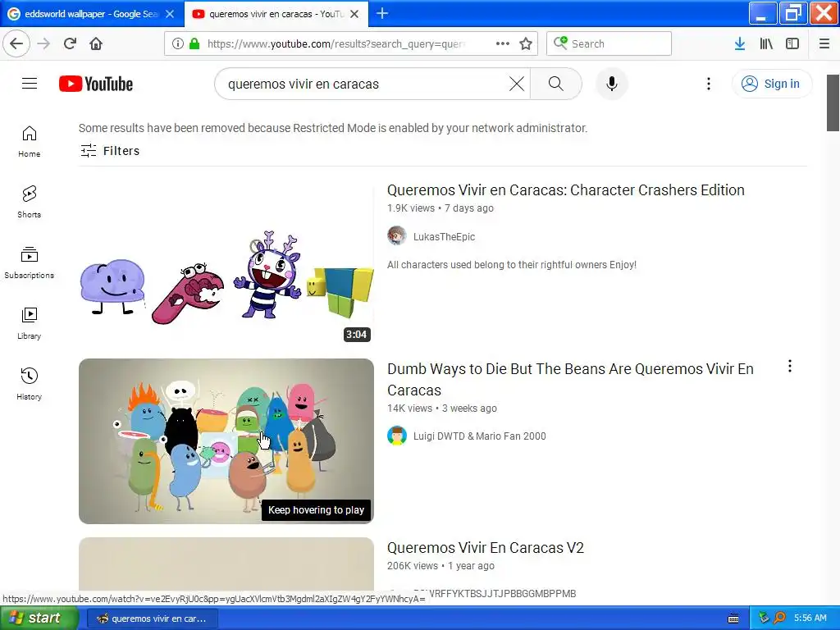Open the Firefox hamburger application menu
This screenshot has height=630, width=840.
click(x=824, y=43)
